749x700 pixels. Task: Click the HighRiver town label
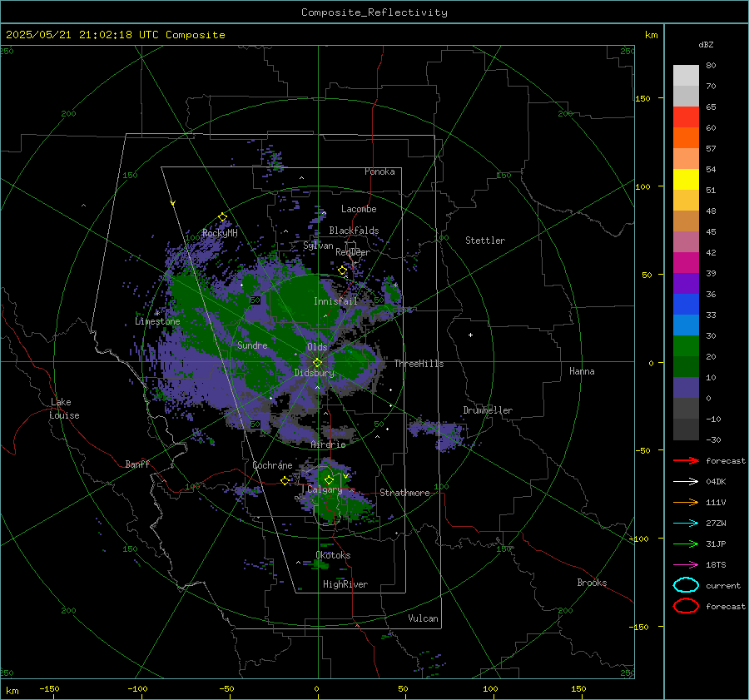point(345,584)
